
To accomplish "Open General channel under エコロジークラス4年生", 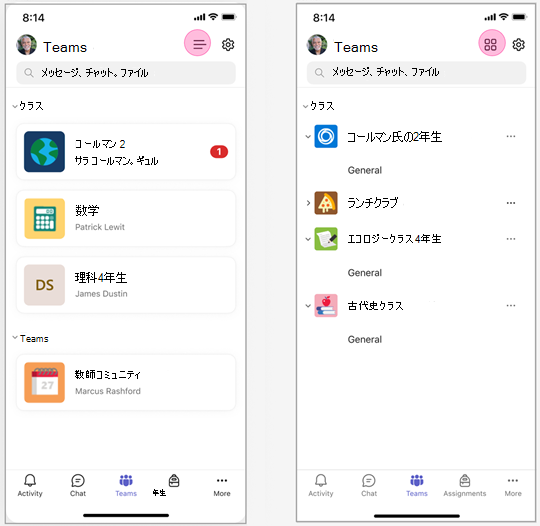I will point(365,273).
